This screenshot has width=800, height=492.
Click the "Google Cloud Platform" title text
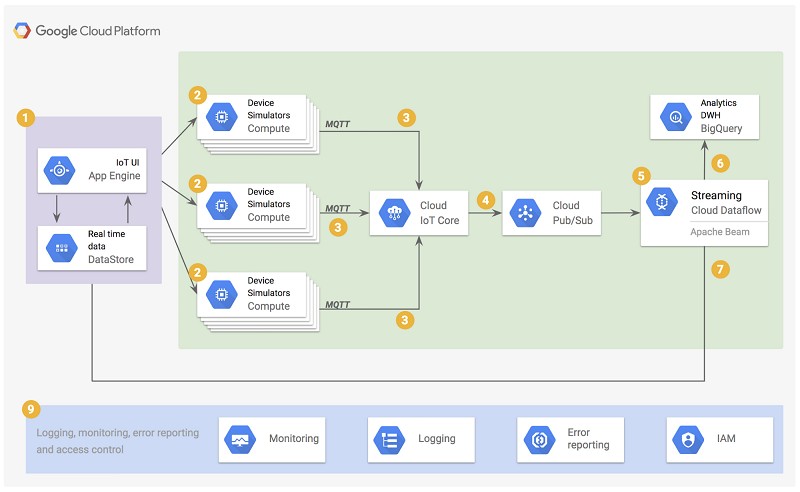(x=98, y=31)
